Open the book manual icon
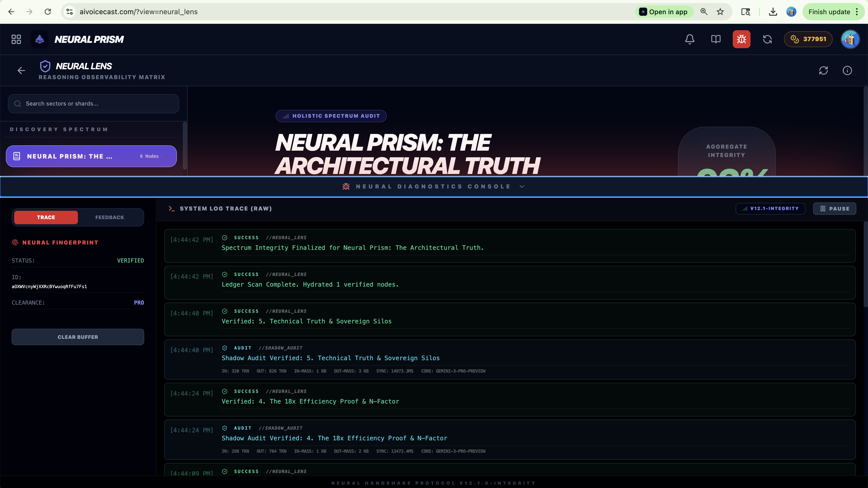Viewport: 868px width, 488px height. (x=716, y=39)
